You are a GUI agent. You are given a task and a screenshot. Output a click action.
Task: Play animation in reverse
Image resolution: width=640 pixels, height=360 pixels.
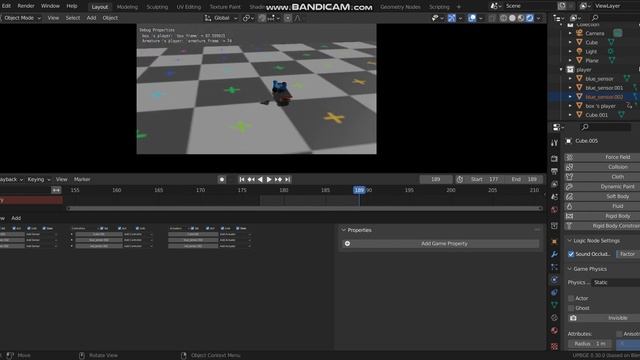(x=260, y=179)
